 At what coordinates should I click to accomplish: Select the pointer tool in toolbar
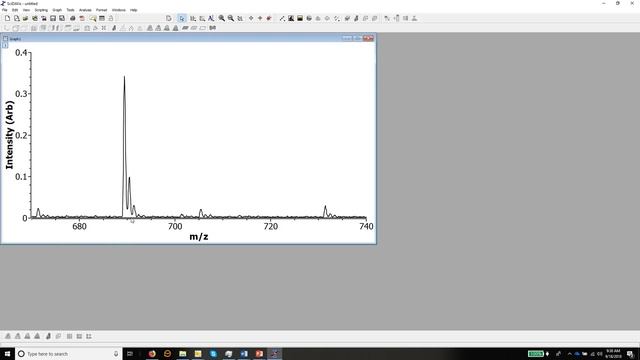coord(182,18)
